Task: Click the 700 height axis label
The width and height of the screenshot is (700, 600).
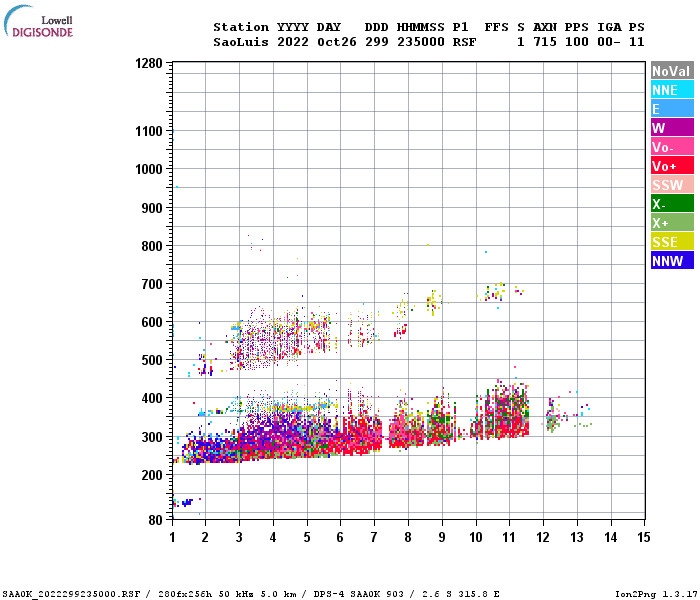Action: (152, 284)
